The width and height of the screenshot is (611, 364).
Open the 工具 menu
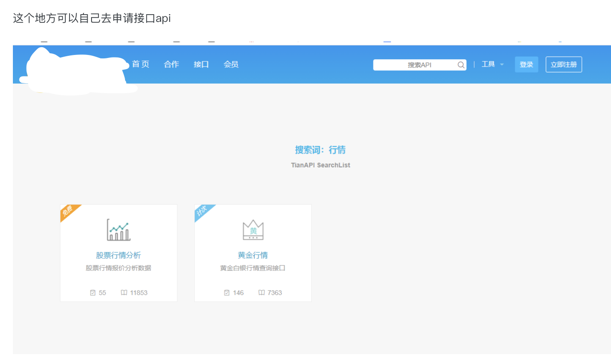pos(488,64)
